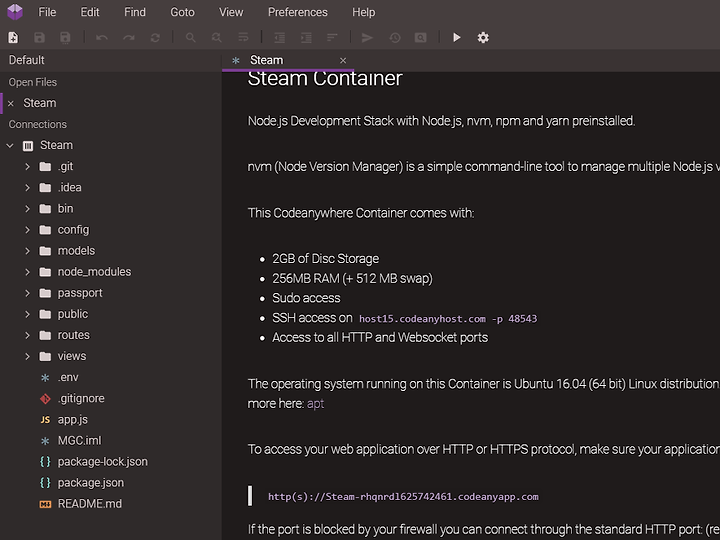Click the markdown icon beside README.md

tap(45, 504)
